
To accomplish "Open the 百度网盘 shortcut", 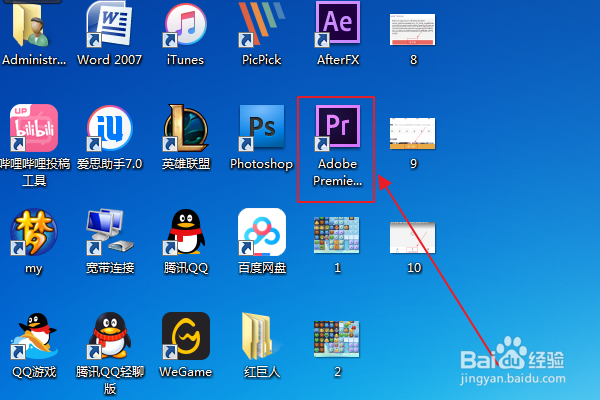I will [x=262, y=232].
